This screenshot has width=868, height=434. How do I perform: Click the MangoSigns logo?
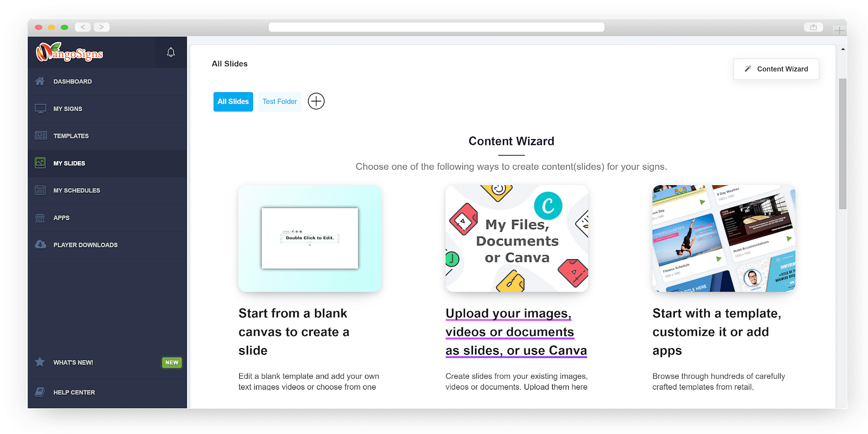click(70, 53)
